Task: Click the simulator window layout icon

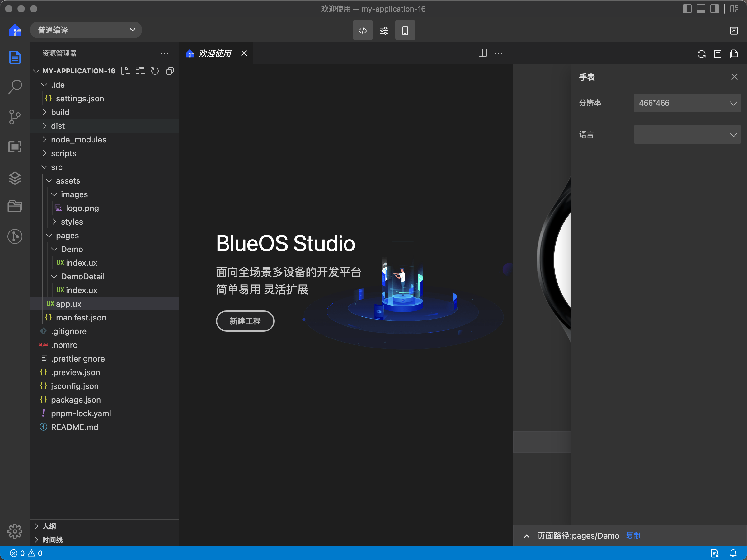Action: (x=718, y=54)
